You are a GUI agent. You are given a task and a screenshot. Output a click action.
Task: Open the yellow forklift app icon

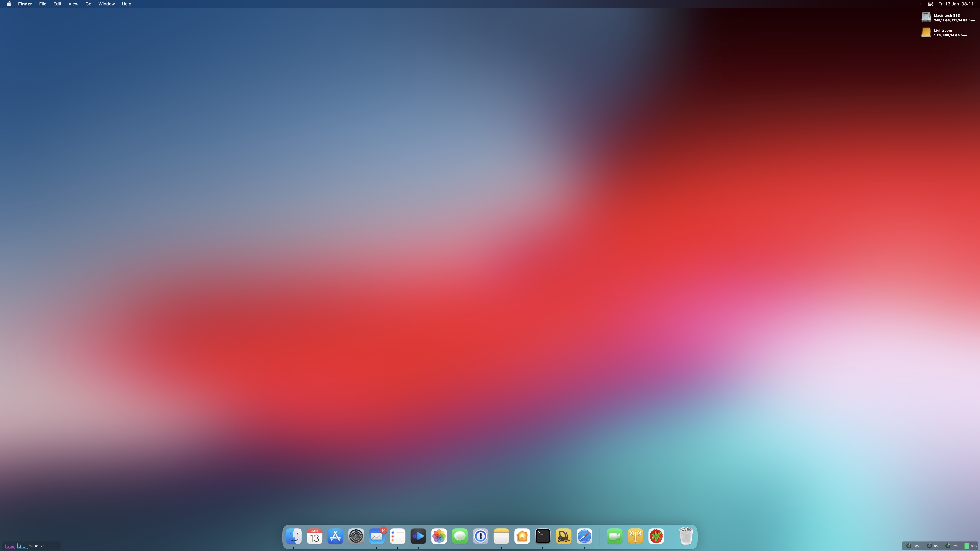pos(563,536)
